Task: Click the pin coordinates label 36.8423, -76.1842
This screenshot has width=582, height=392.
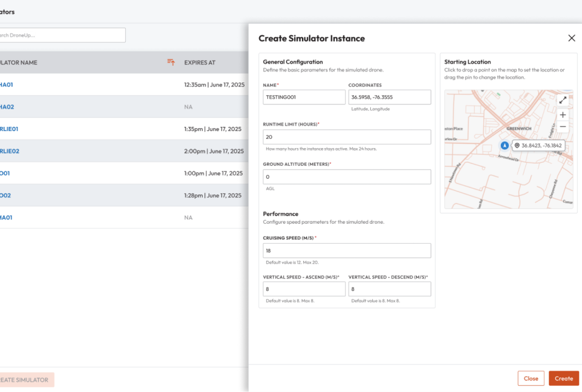Action: (537, 146)
